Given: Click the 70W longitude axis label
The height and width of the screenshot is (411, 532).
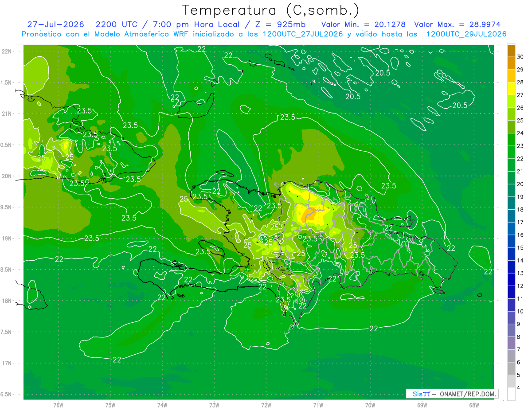Looking at the screenshot, I should point(370,405).
